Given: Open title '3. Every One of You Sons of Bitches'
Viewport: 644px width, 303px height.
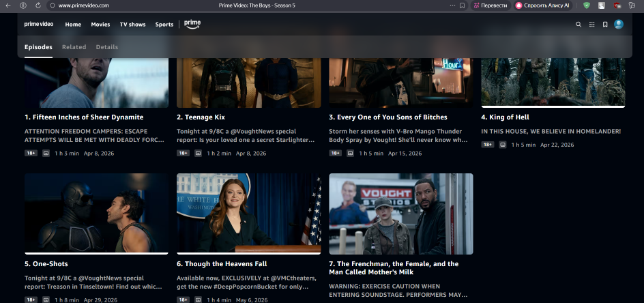Looking at the screenshot, I should coord(388,117).
